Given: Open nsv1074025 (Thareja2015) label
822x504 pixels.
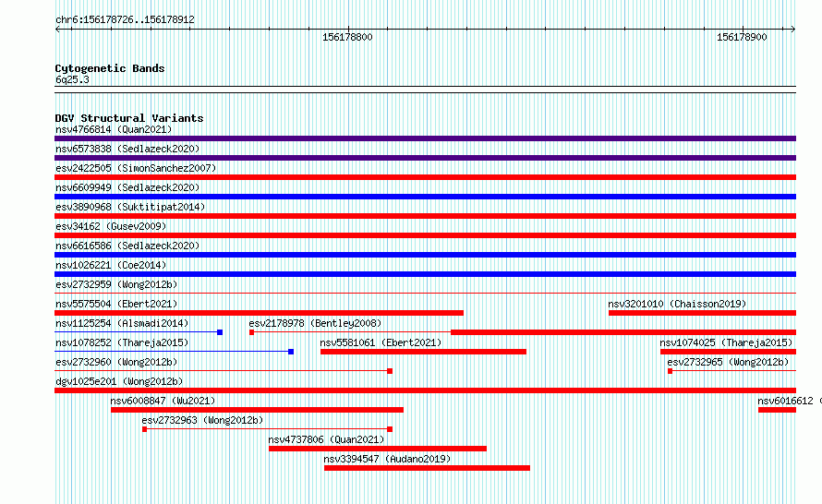Looking at the screenshot, I should click(x=726, y=342).
